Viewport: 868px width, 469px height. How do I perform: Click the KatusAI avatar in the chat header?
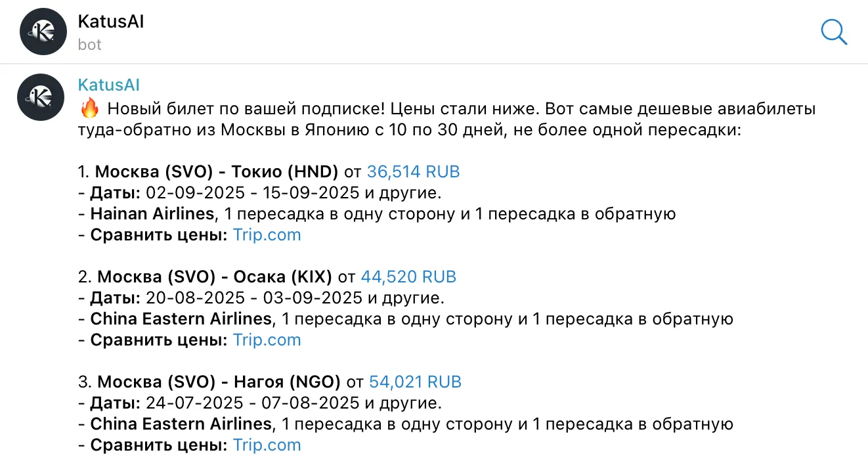tap(44, 32)
